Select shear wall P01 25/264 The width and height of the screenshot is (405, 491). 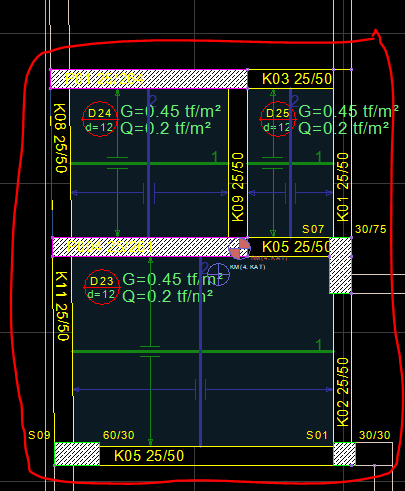pos(149,79)
